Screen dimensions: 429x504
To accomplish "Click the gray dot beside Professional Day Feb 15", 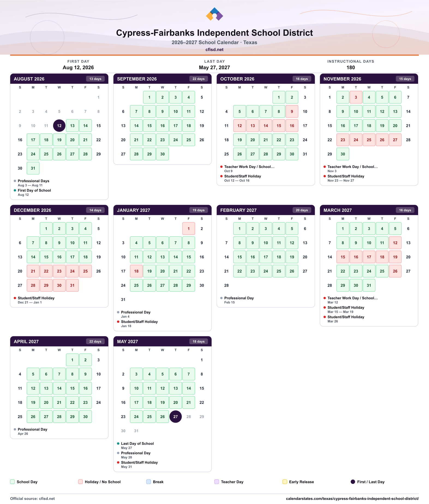I will click(221, 298).
